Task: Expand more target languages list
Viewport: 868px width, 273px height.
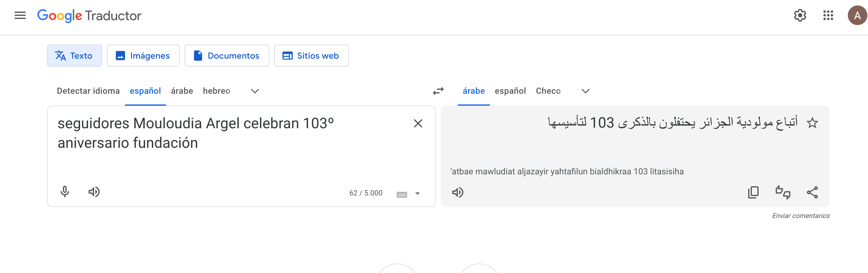Action: tap(585, 91)
